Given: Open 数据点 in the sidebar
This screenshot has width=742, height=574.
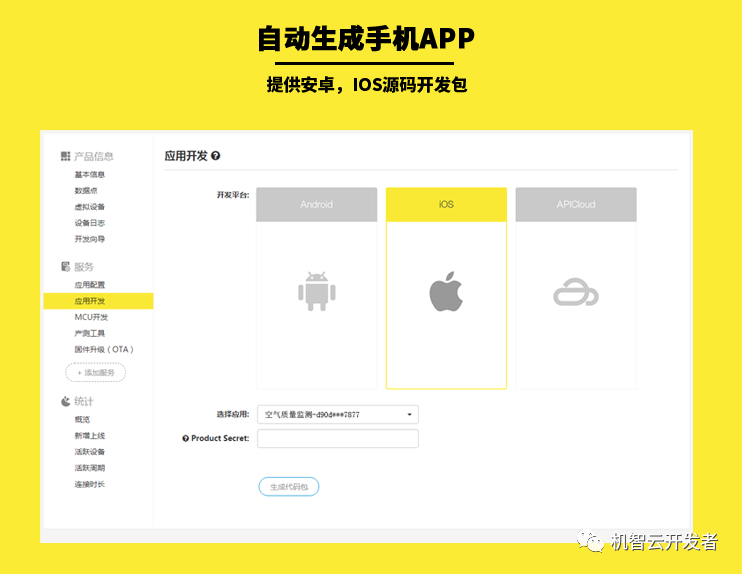Looking at the screenshot, I should [x=86, y=191].
